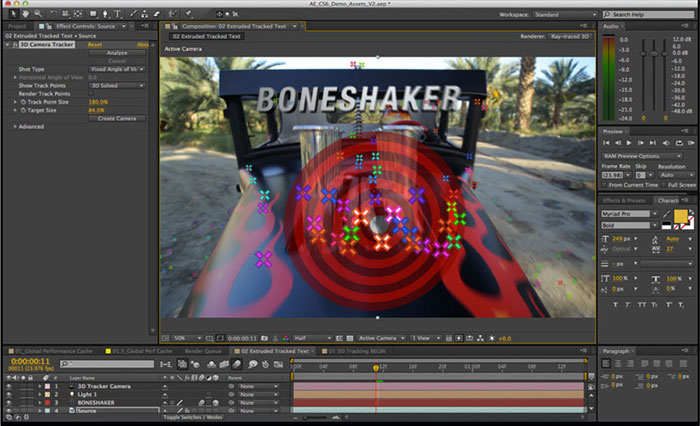This screenshot has width=700, height=426.
Task: Enable Render Track Points checkbox
Action: [91, 94]
